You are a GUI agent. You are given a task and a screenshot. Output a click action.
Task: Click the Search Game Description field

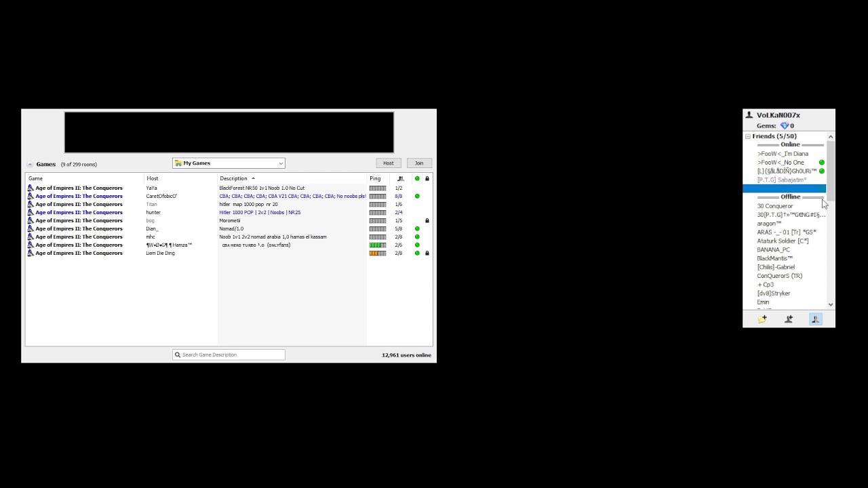(x=229, y=354)
